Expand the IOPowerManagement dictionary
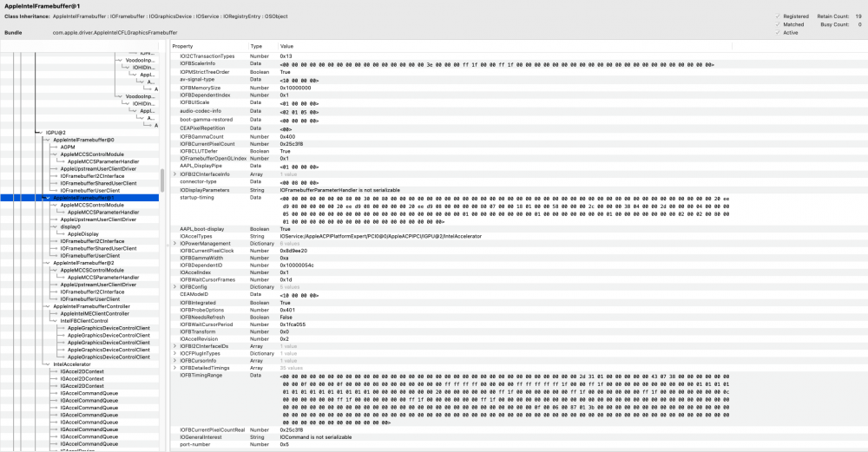 click(x=175, y=244)
